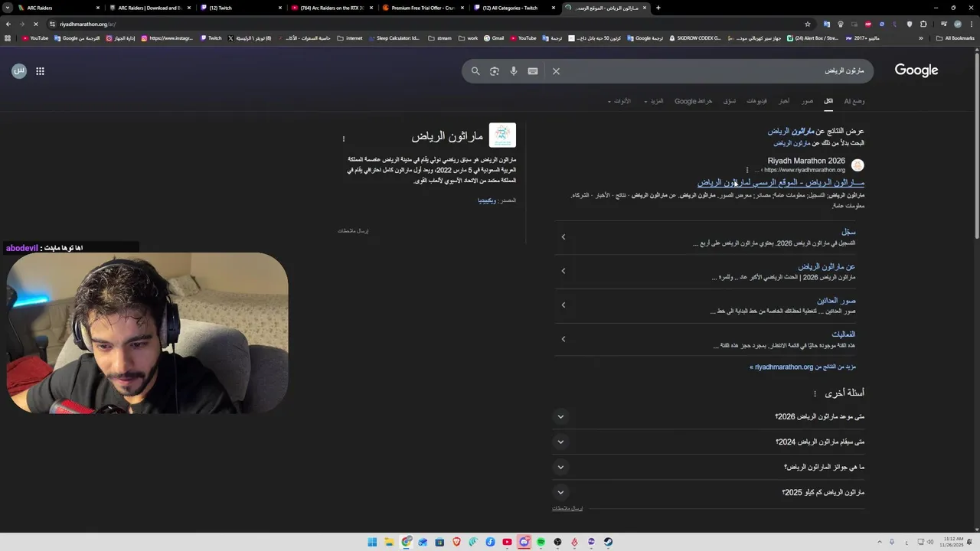The height and width of the screenshot is (551, 980).
Task: Open the official ماراثون الرياض site link
Action: (781, 183)
